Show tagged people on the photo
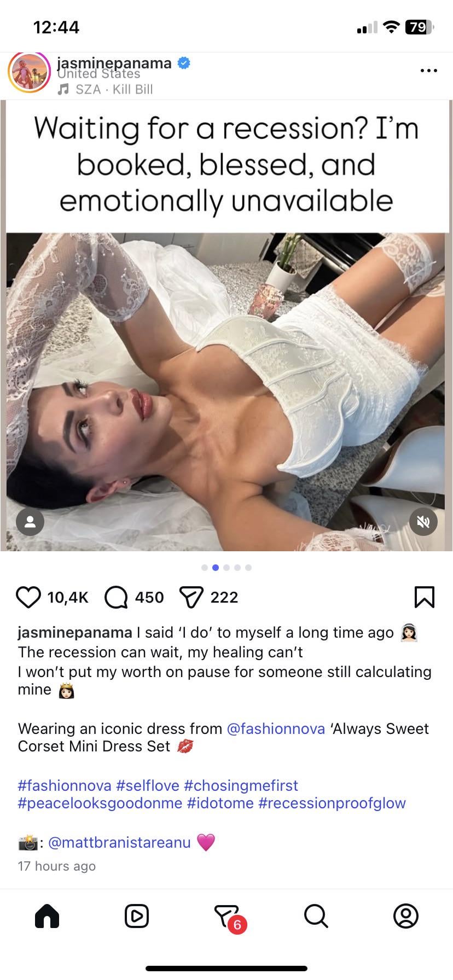This screenshot has height=980, width=453. coord(30,522)
